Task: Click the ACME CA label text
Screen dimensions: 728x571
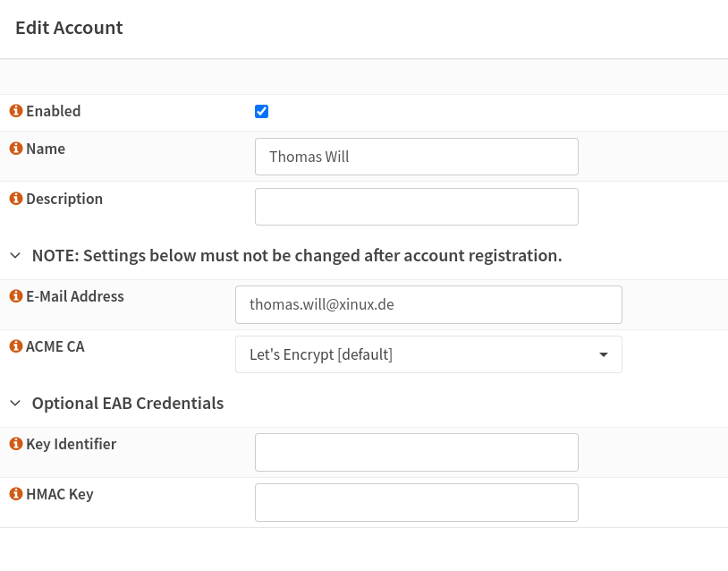Action: tap(55, 346)
